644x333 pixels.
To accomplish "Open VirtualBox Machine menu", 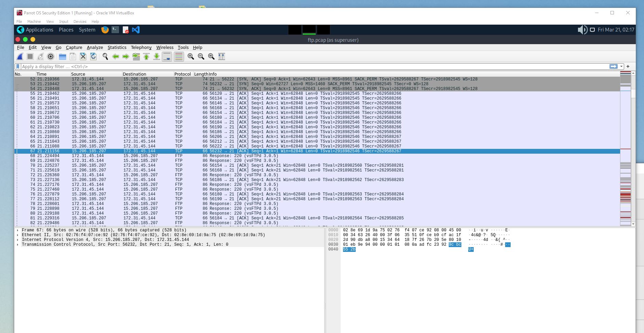I will 34,22.
